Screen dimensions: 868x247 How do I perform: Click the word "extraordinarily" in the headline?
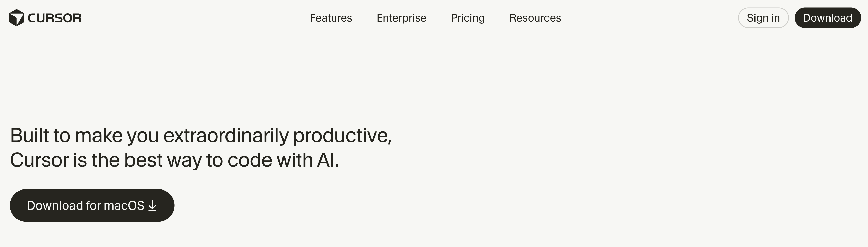coord(226,136)
